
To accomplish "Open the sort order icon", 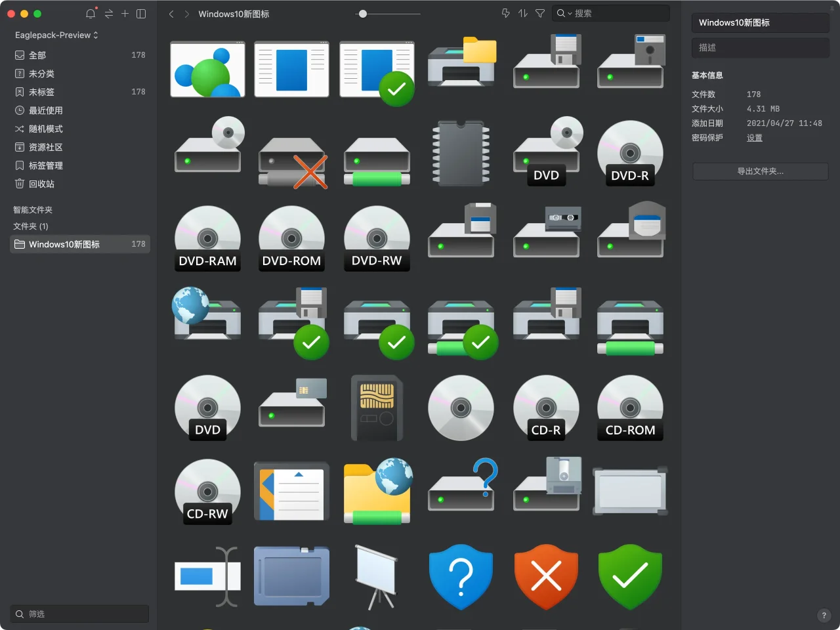I will 523,13.
